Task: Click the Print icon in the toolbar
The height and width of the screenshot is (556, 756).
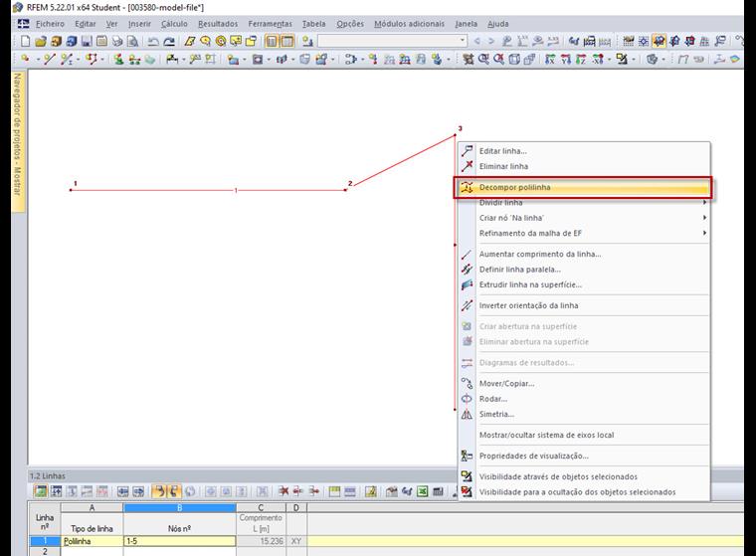Action: pyautogui.click(x=117, y=42)
